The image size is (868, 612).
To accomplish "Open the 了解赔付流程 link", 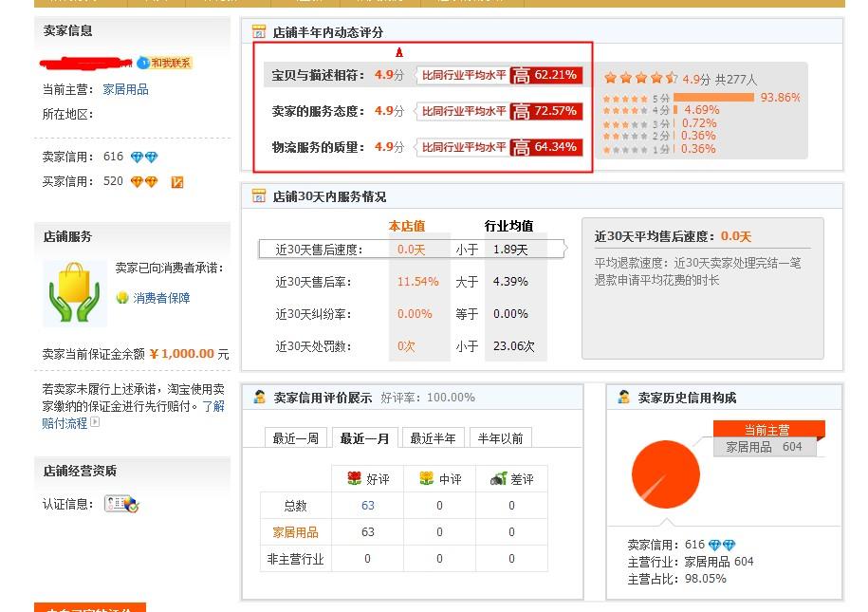I will coord(133,415).
